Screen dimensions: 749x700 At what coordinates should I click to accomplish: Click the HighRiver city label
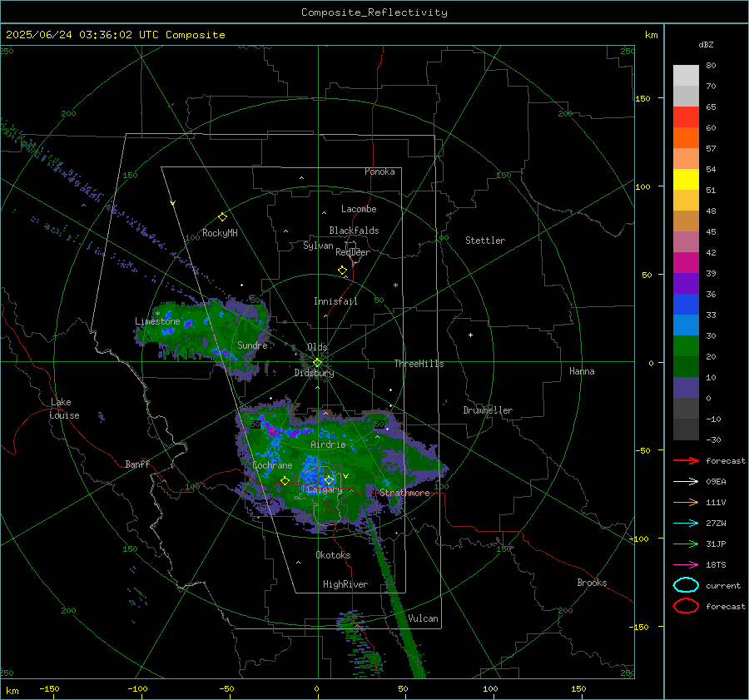click(x=345, y=584)
